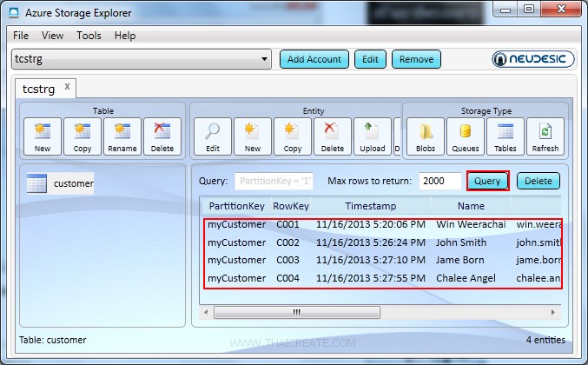Image resolution: width=588 pixels, height=365 pixels.
Task: Click the Copy table icon
Action: point(83,136)
